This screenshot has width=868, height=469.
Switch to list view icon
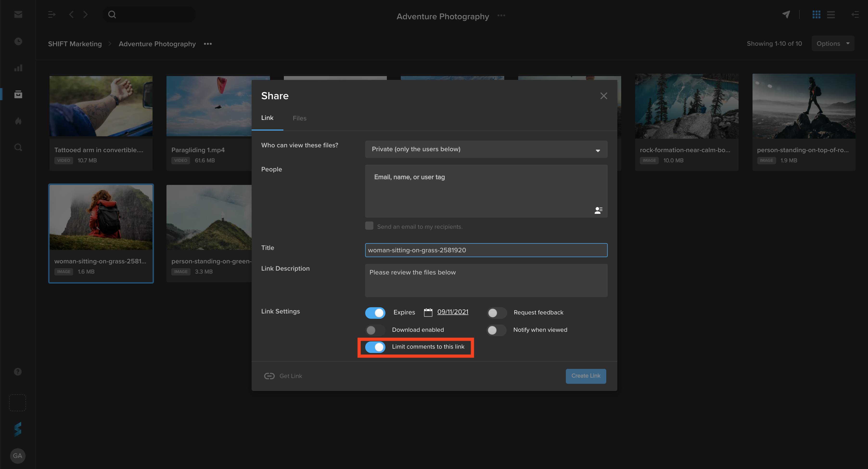831,14
